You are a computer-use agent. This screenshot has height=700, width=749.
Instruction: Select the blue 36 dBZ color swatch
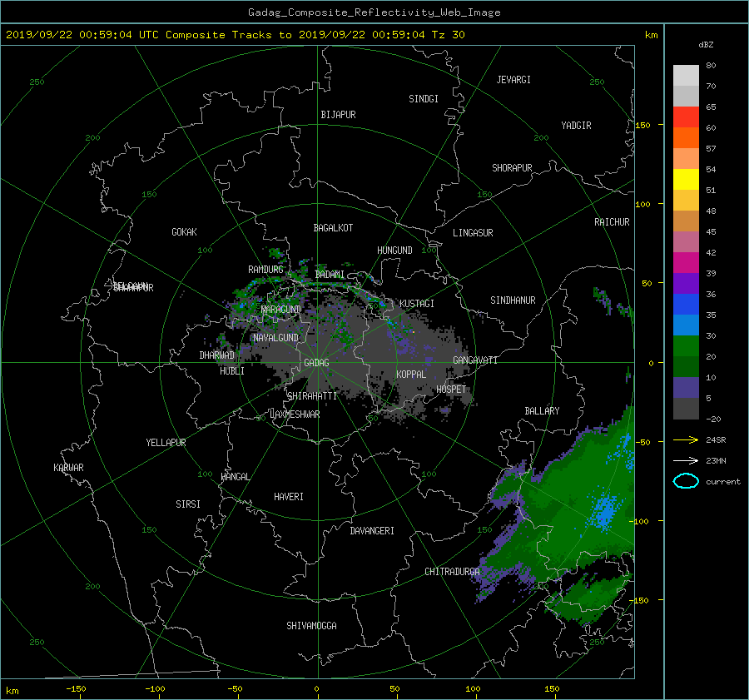686,304
